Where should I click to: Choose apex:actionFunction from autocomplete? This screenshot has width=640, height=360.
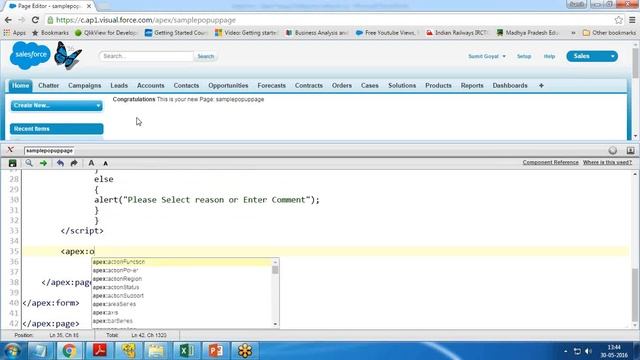[182, 262]
